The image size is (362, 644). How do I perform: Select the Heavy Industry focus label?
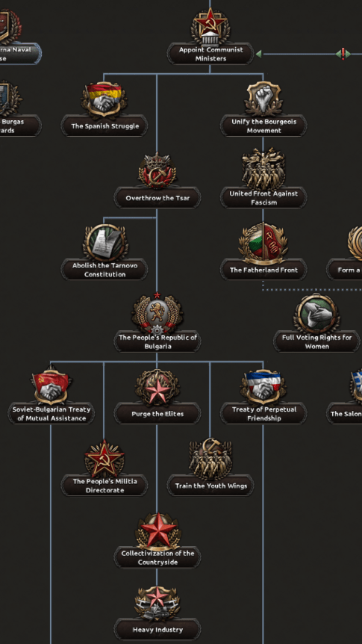click(157, 630)
